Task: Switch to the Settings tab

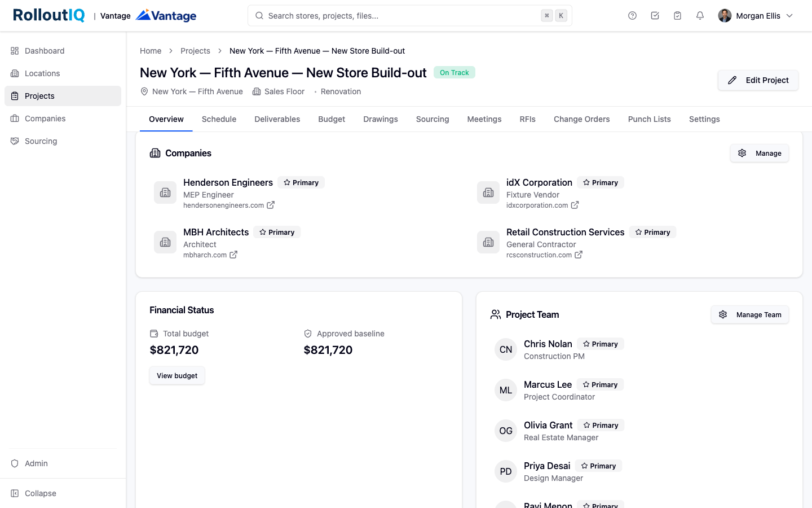Action: pyautogui.click(x=704, y=119)
